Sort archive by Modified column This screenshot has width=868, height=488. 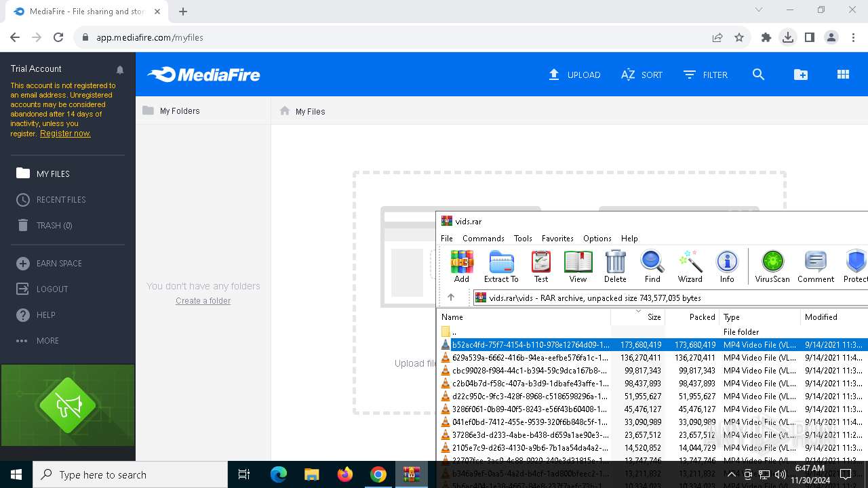[834, 317]
